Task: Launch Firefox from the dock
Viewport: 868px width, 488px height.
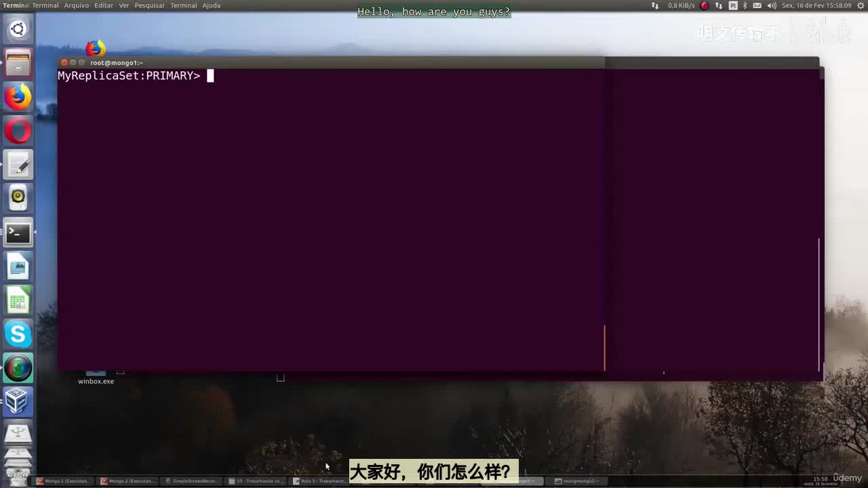Action: 18,97
